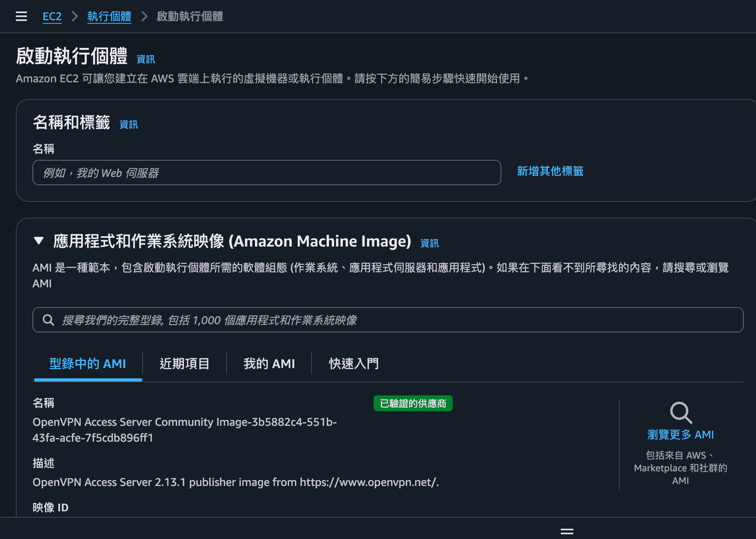Focus the 名稱 instance name field

click(266, 173)
